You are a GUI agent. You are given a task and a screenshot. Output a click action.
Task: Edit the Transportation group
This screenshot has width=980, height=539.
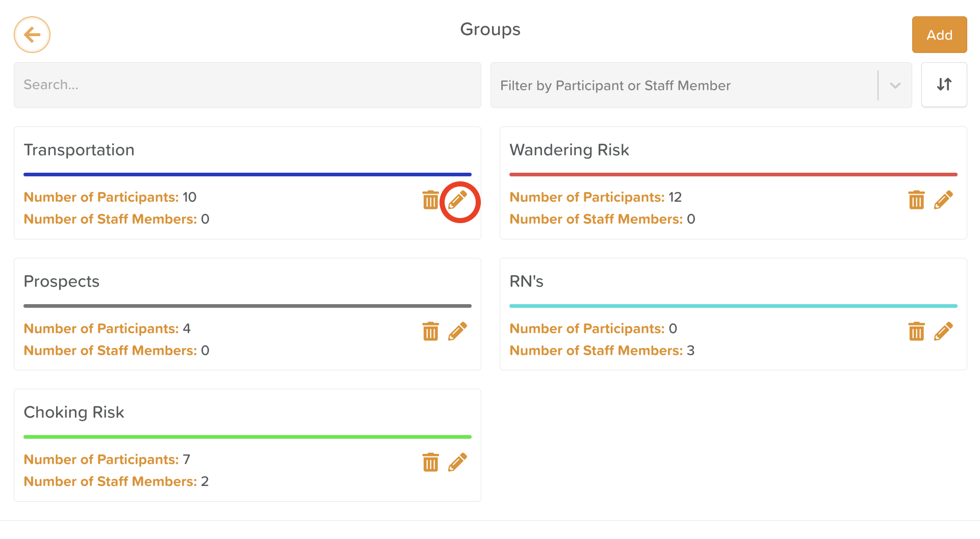click(x=458, y=200)
